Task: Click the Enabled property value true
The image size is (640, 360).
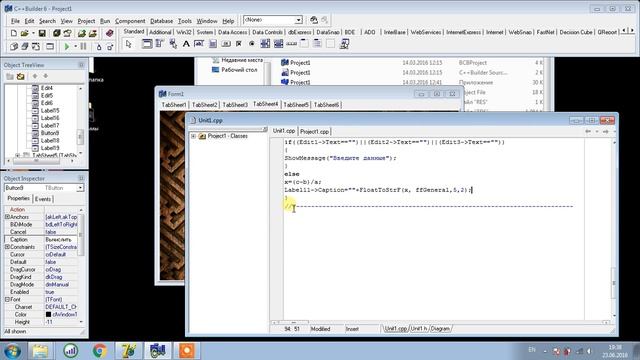Action: (61, 292)
